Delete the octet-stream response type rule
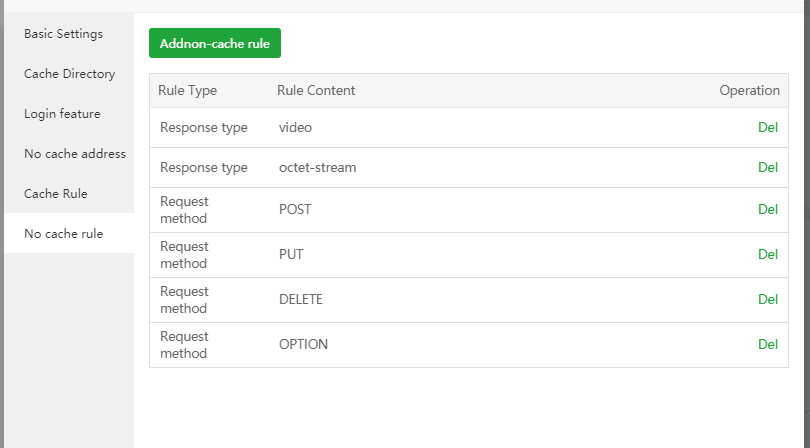This screenshot has width=810, height=448. tap(767, 168)
